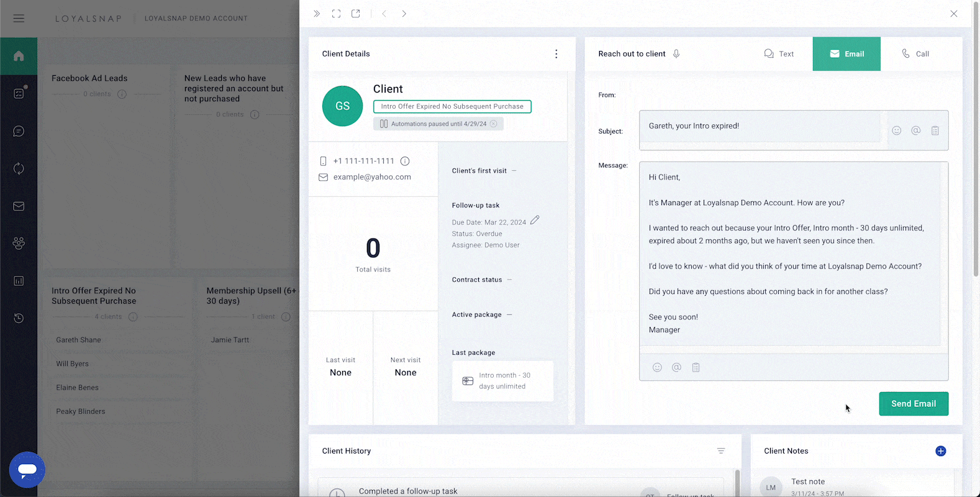The image size is (980, 497).
Task: Go to the next client arrow
Action: tap(404, 14)
